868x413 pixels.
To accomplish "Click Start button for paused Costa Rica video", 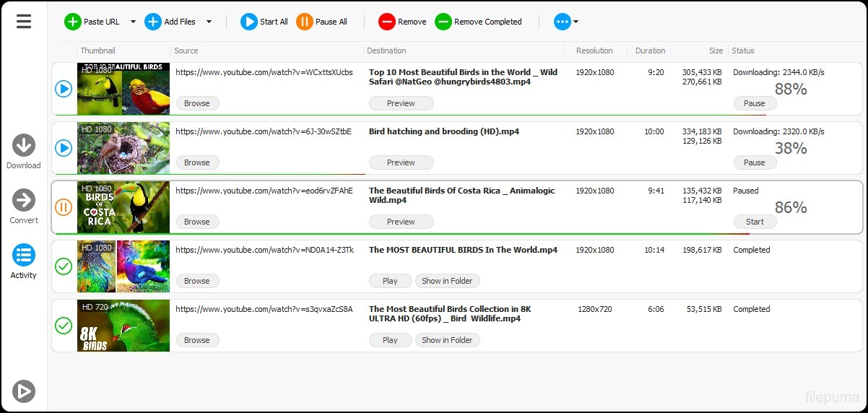I will coord(755,222).
